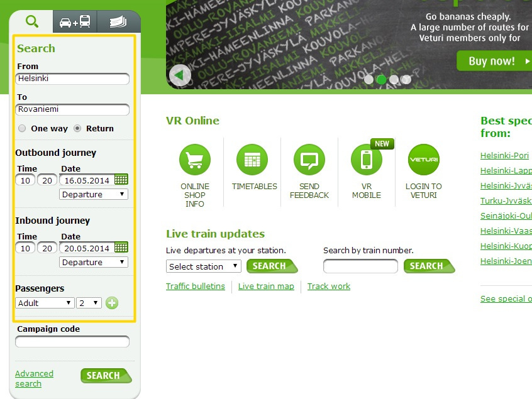Open the Helsinki-Kuop offer link
The width and height of the screenshot is (532, 399).
coord(506,246)
